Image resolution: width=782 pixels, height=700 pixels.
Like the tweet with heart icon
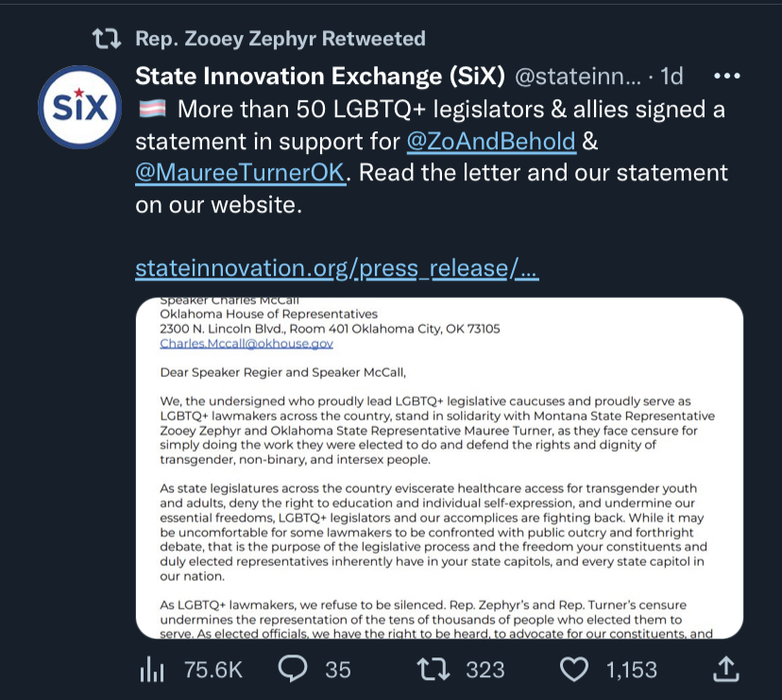(574, 670)
